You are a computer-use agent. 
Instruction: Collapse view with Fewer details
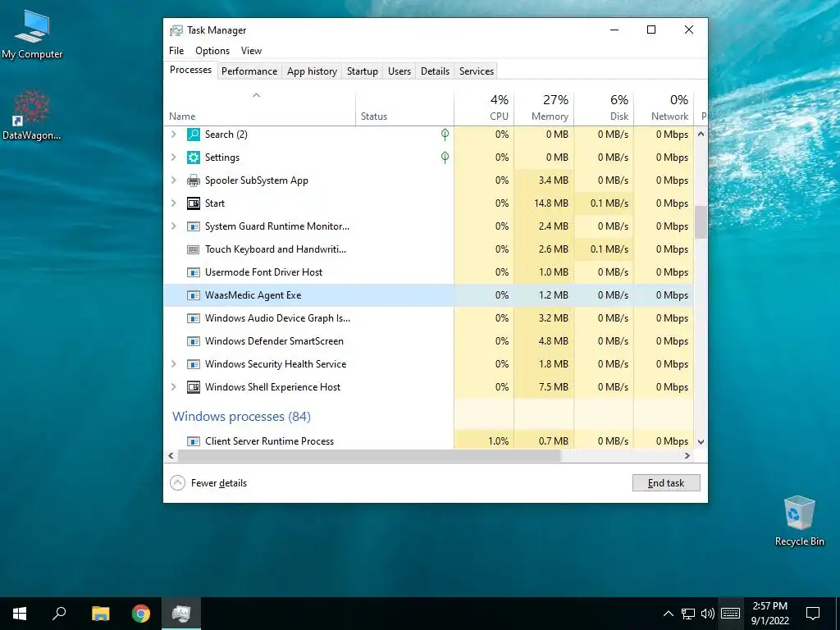pyautogui.click(x=208, y=483)
